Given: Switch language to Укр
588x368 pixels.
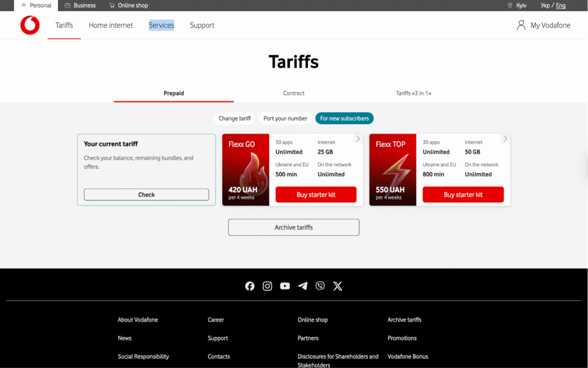Looking at the screenshot, I should (x=545, y=5).
